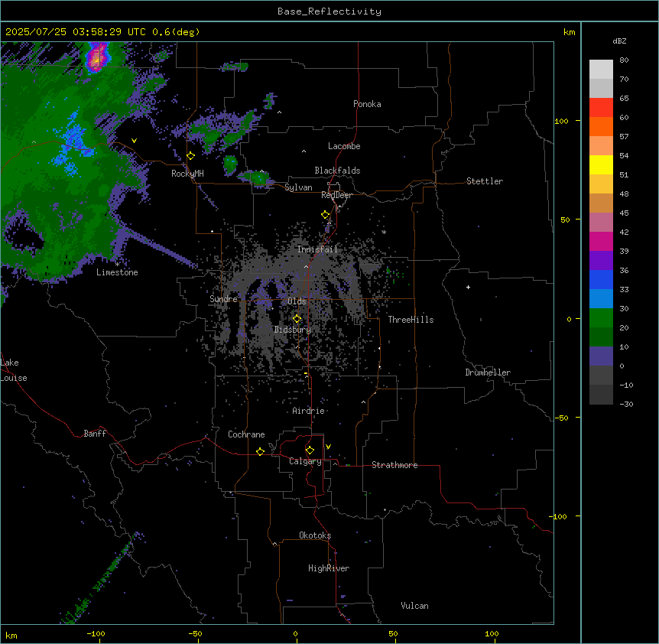Pick the orange 57-60 dBZ legend swatch
This screenshot has height=644, width=659.
(x=601, y=126)
